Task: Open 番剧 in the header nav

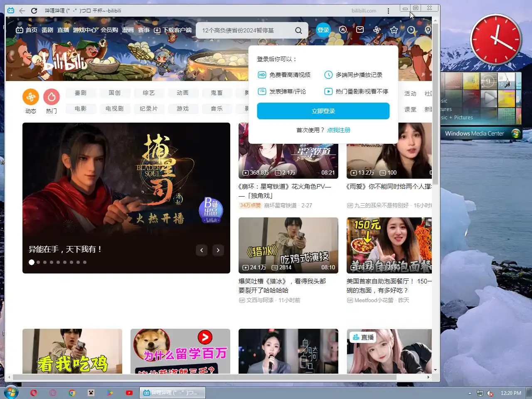Action: [47, 30]
